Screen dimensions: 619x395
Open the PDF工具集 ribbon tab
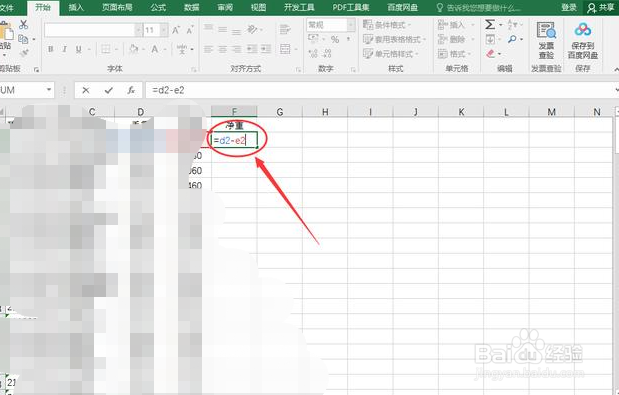coord(351,7)
